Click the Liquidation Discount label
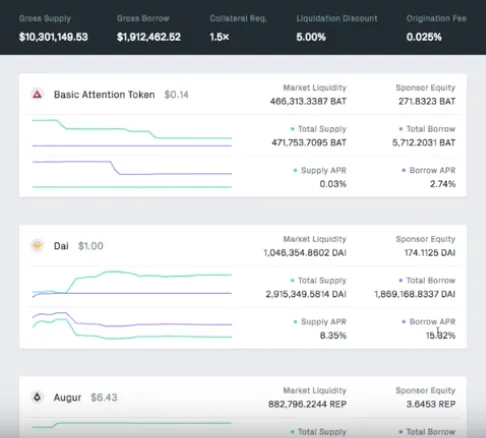Screen dimensions: 486x438 pyautogui.click(x=337, y=18)
